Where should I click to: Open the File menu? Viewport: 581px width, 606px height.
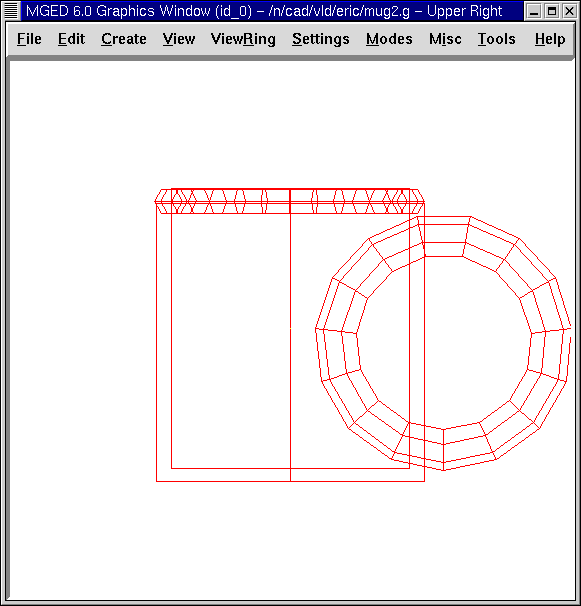[x=29, y=39]
